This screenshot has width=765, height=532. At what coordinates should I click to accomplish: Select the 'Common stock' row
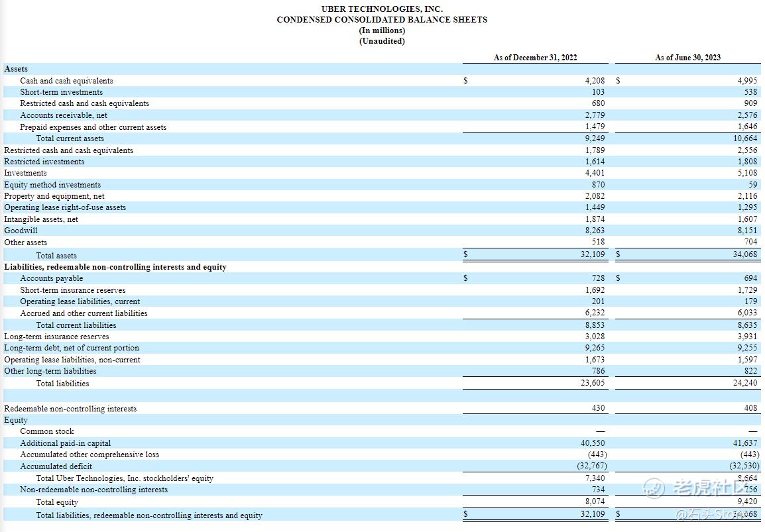tap(48, 431)
